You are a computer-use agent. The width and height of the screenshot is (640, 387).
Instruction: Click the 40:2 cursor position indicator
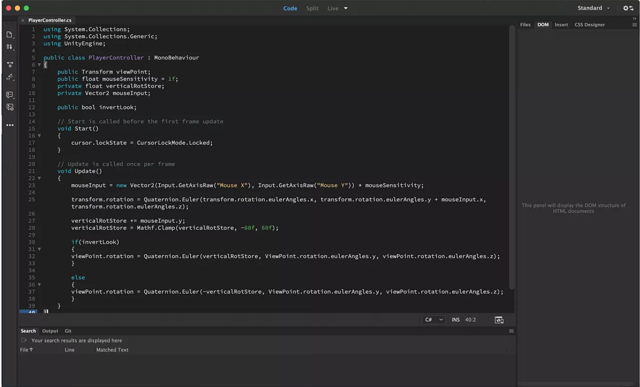[471, 320]
